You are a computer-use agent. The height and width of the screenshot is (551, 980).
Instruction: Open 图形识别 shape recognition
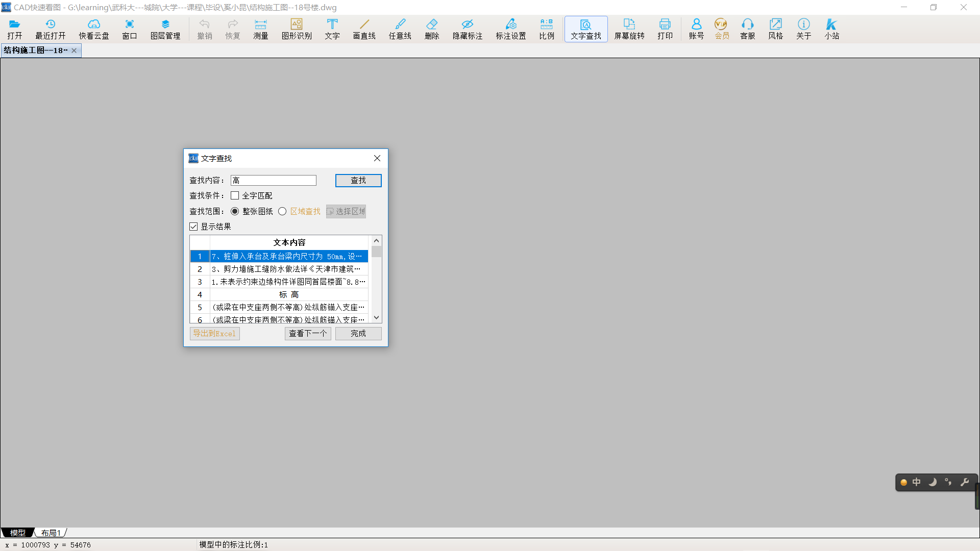coord(297,29)
